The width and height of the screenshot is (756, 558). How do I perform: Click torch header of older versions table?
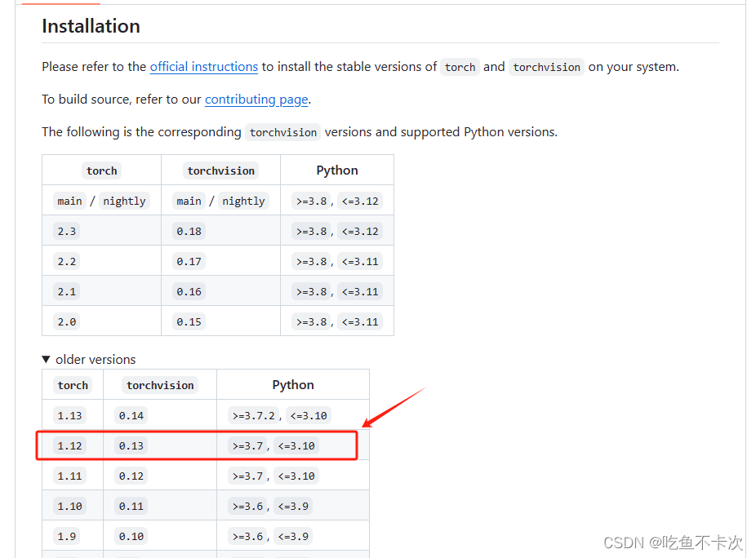73,385
